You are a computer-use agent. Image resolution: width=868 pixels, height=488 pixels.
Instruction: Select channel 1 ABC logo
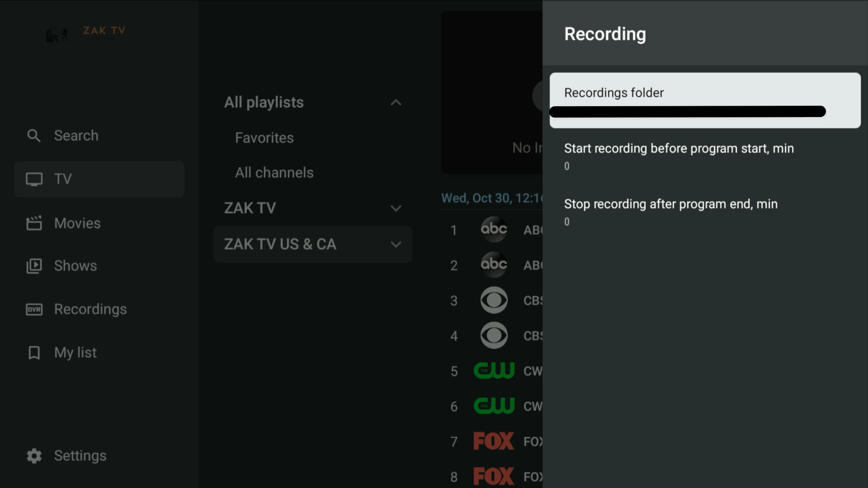(x=494, y=230)
